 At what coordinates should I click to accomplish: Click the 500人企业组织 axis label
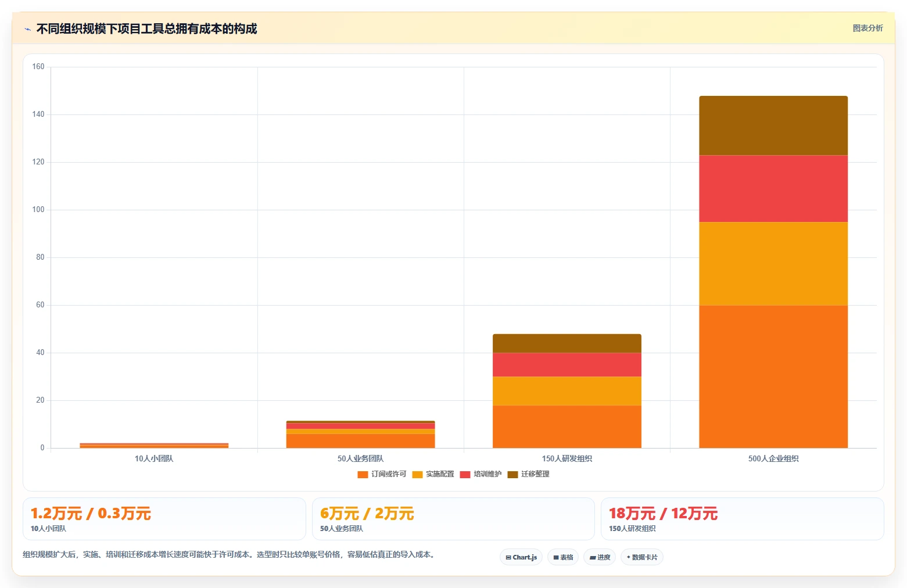coord(773,458)
